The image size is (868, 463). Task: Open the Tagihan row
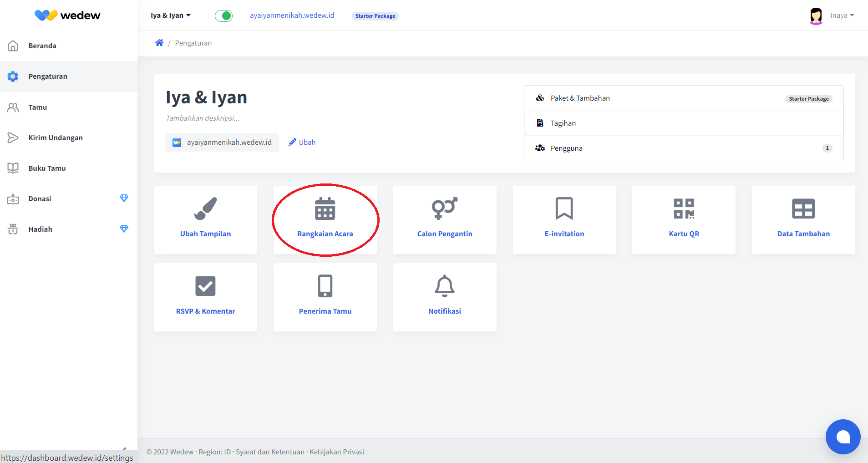coord(684,123)
